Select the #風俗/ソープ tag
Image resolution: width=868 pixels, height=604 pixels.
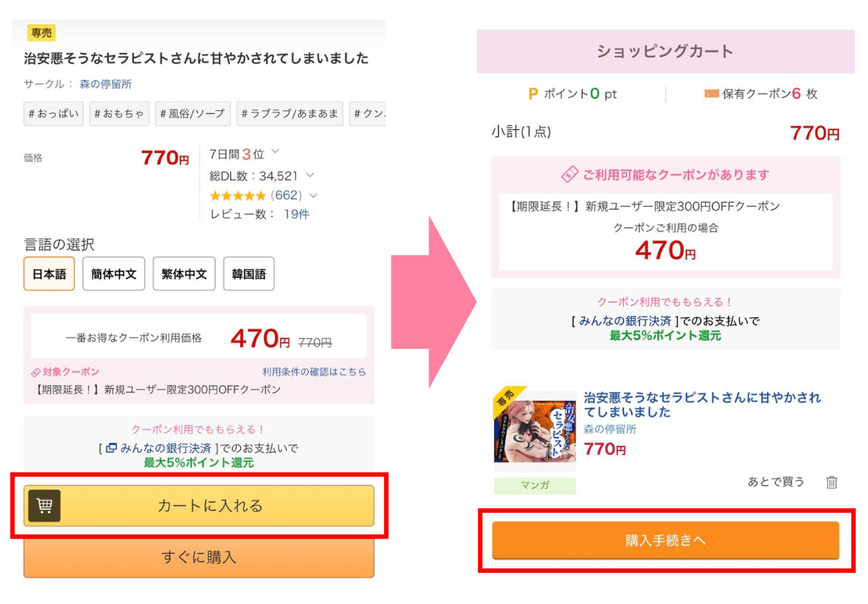[192, 114]
